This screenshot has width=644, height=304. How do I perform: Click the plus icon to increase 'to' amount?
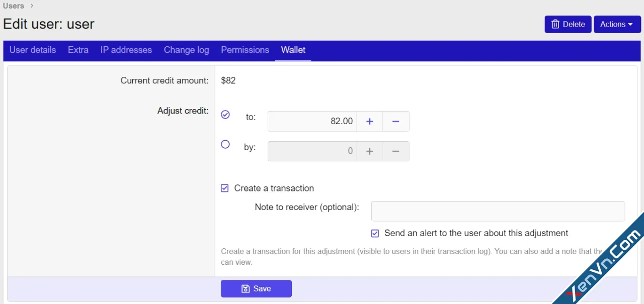[x=369, y=121]
